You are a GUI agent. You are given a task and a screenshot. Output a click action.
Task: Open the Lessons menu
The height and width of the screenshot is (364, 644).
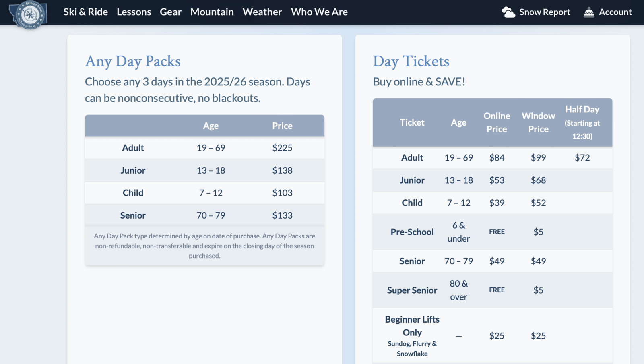tap(134, 12)
